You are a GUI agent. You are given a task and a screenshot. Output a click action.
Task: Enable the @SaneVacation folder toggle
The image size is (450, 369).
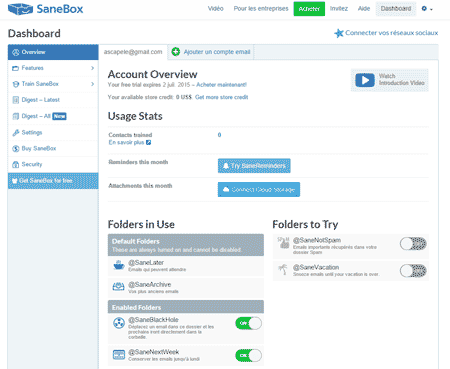(413, 271)
